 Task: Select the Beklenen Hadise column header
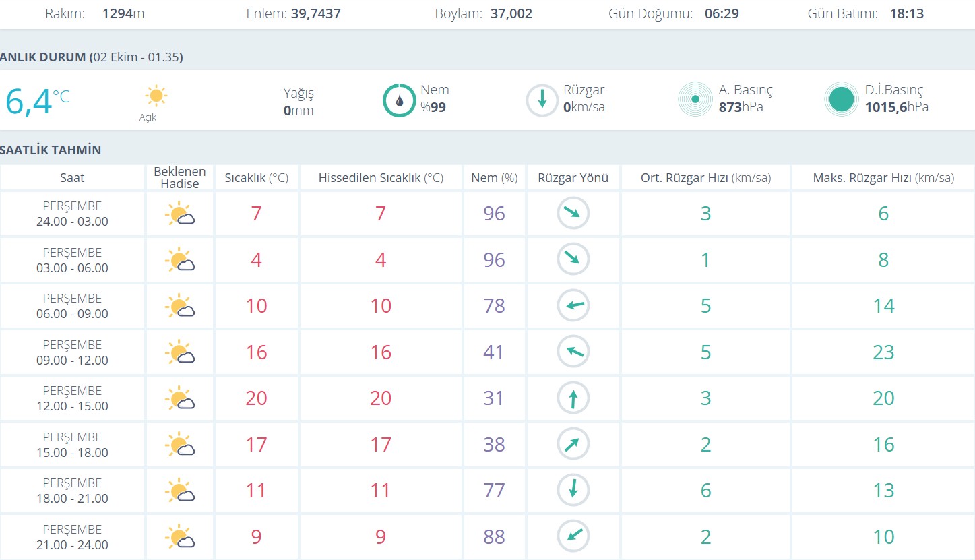point(180,178)
